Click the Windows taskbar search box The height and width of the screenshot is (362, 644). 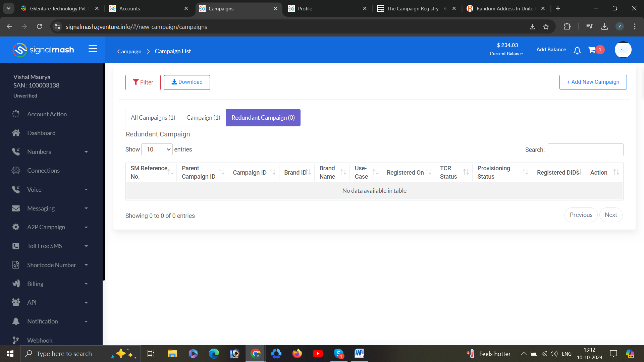tap(80, 354)
